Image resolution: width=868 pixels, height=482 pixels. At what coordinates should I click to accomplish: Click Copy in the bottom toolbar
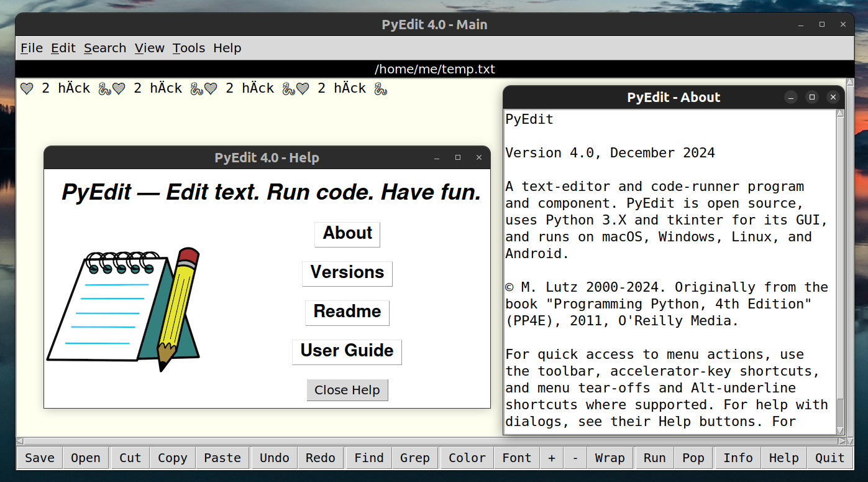click(173, 458)
